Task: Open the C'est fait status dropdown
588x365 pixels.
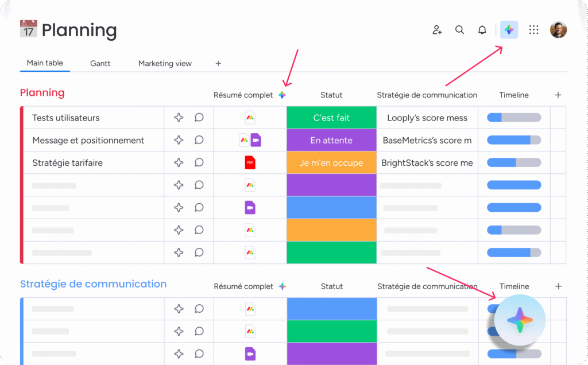Action: (x=331, y=118)
